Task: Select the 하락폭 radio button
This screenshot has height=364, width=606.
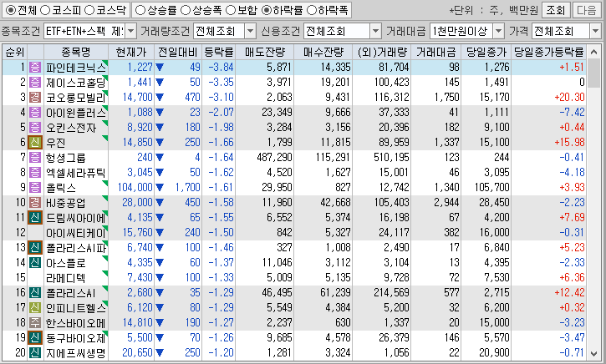Action: (312, 10)
